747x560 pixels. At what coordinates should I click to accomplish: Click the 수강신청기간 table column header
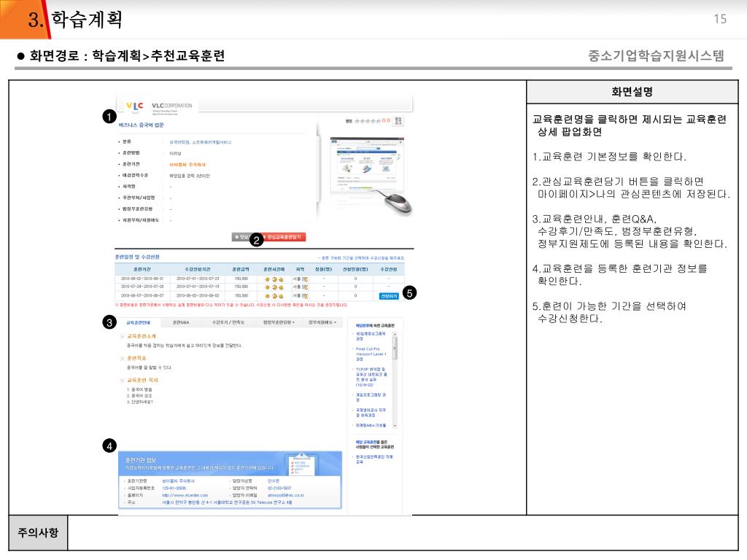[197, 270]
